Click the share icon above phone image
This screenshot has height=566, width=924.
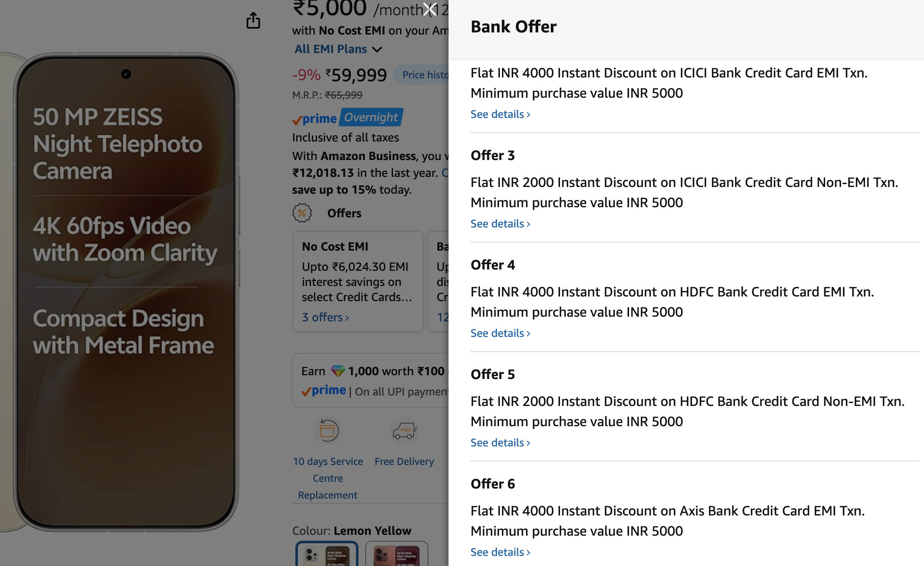tap(253, 20)
